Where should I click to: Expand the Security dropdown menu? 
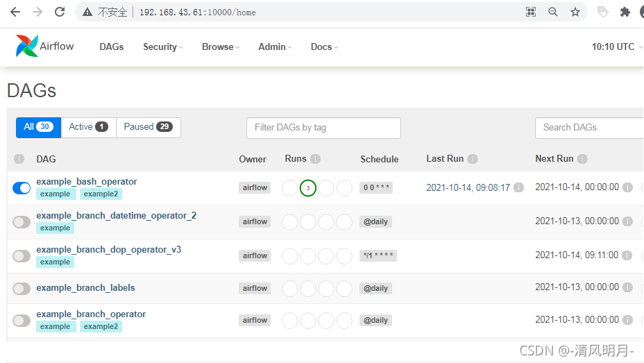(162, 47)
